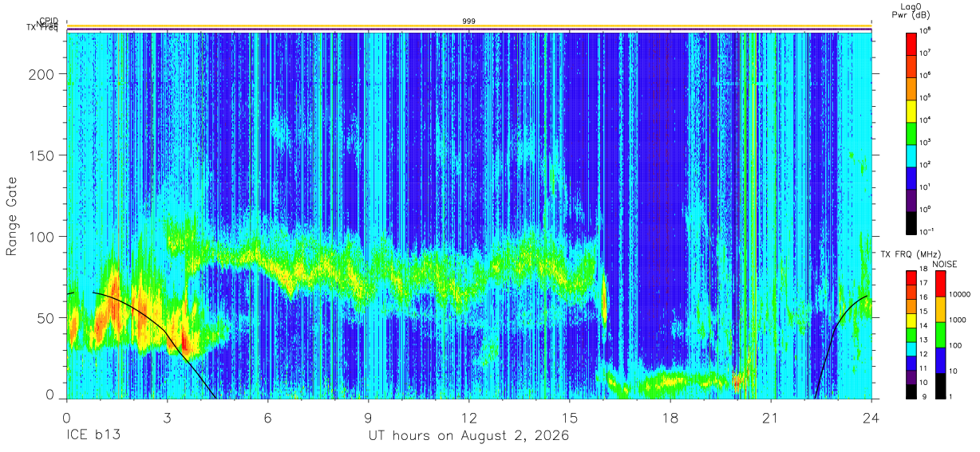Image resolution: width=980 pixels, height=452 pixels.
Task: Select the green segment of power colorbar
Action: pos(911,132)
